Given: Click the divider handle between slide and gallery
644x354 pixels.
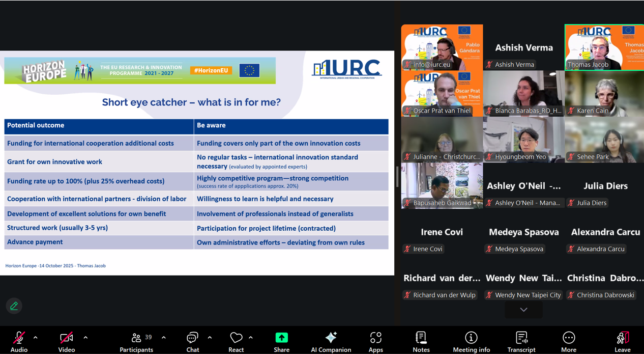Looking at the screenshot, I should point(397,177).
